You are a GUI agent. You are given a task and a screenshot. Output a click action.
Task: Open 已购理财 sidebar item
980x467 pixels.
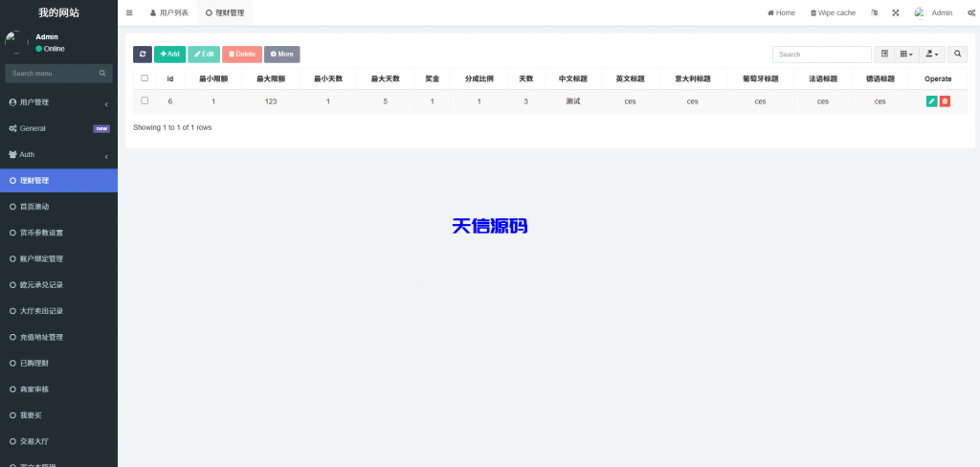click(58, 364)
